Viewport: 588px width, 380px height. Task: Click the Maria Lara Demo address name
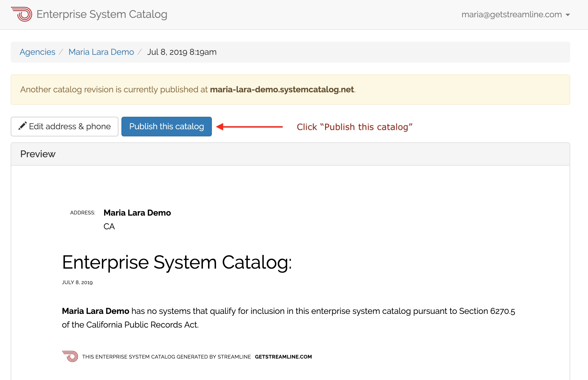click(137, 213)
